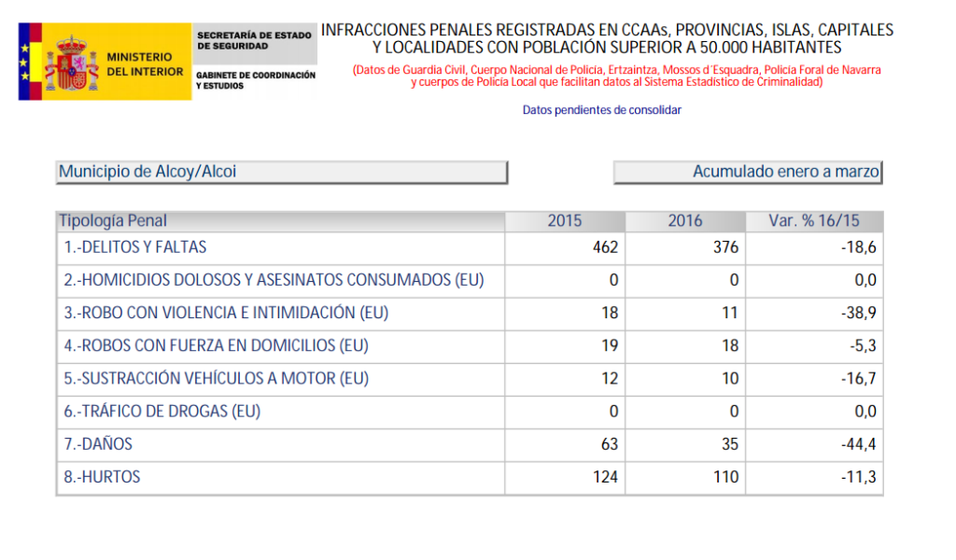This screenshot has width=956, height=560.
Task: Click the sustracción vehículos a motor row
Action: pyautogui.click(x=216, y=378)
